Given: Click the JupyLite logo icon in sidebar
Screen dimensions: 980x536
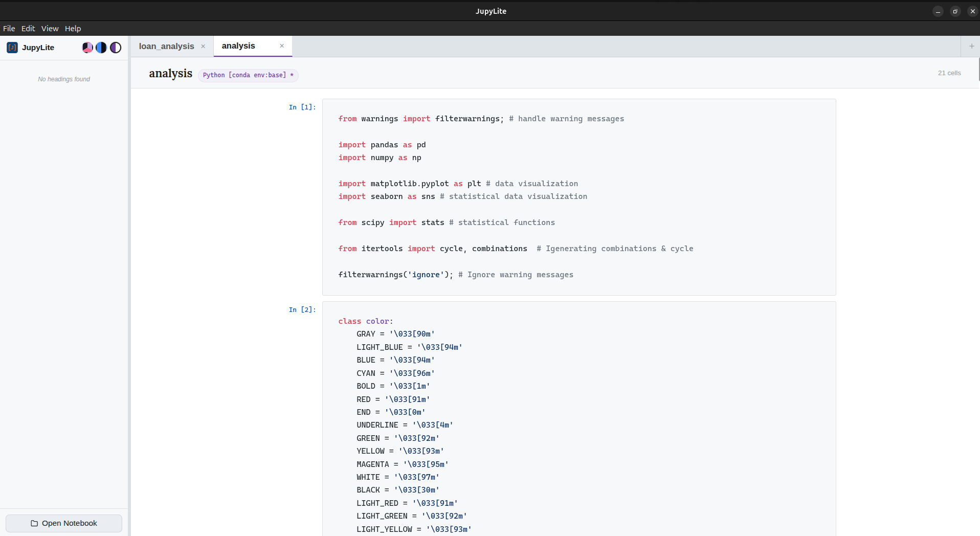Looking at the screenshot, I should tap(12, 48).
